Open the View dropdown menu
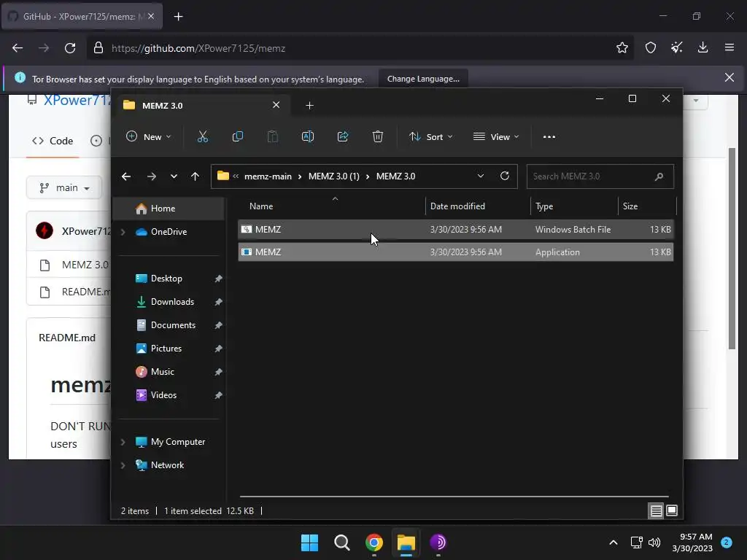The image size is (747, 560). click(496, 136)
